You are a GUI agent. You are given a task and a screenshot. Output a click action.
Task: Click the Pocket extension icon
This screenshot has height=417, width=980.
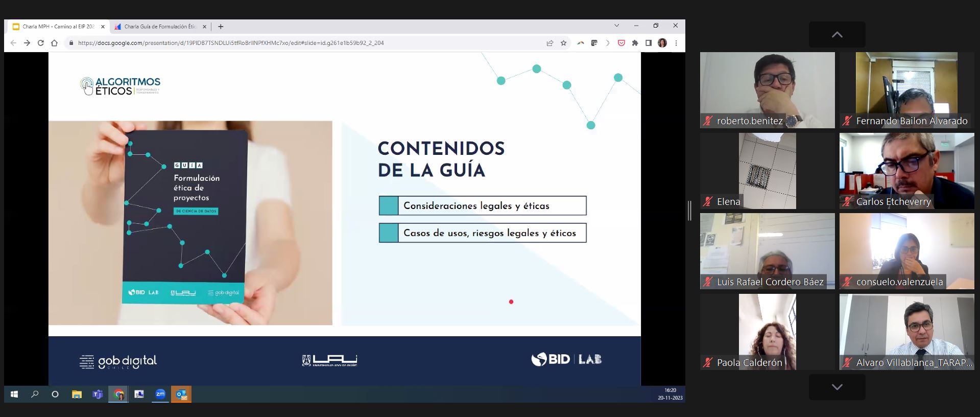(x=621, y=43)
